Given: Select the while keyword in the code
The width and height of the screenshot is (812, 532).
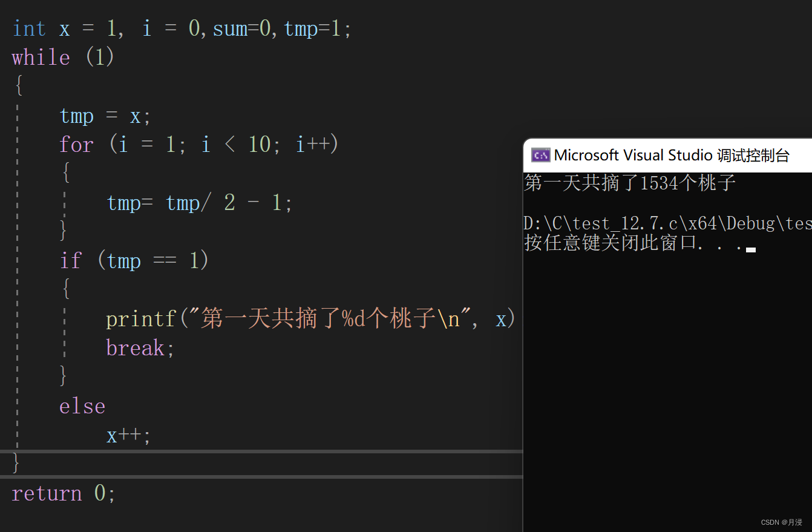Looking at the screenshot, I should pyautogui.click(x=41, y=57).
